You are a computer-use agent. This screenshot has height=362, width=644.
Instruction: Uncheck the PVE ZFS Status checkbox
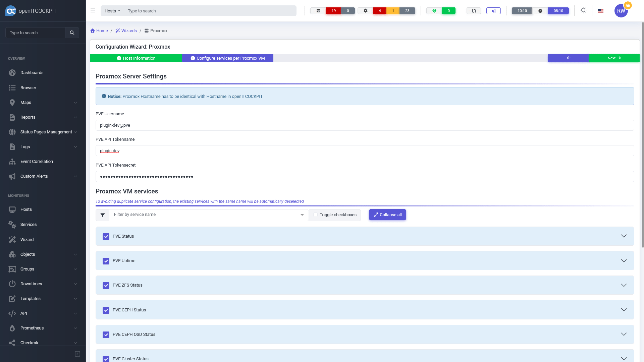[106, 286]
